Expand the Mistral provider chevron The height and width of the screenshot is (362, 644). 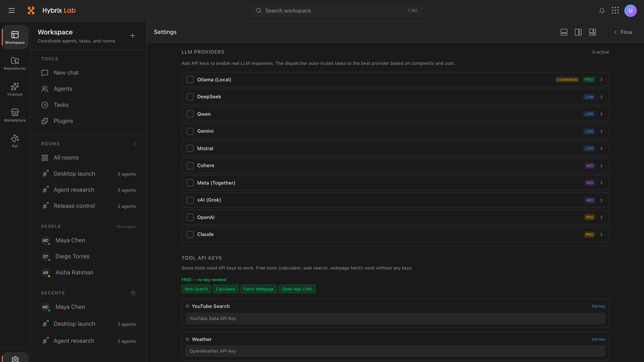[602, 148]
